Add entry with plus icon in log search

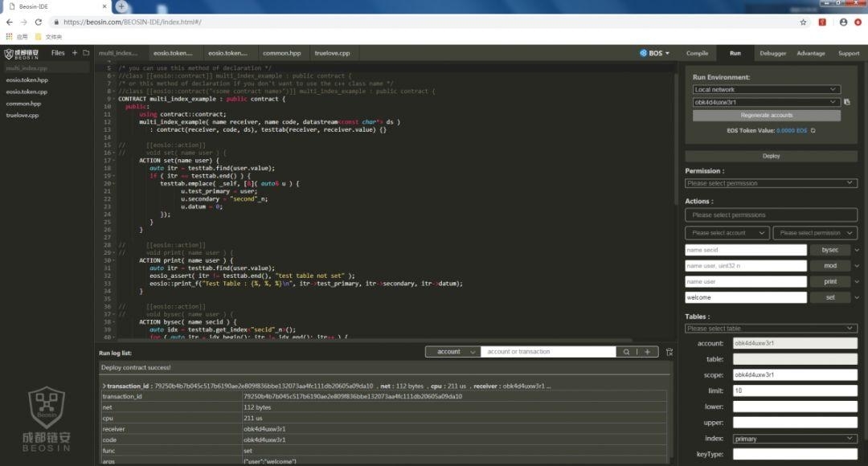pos(647,352)
